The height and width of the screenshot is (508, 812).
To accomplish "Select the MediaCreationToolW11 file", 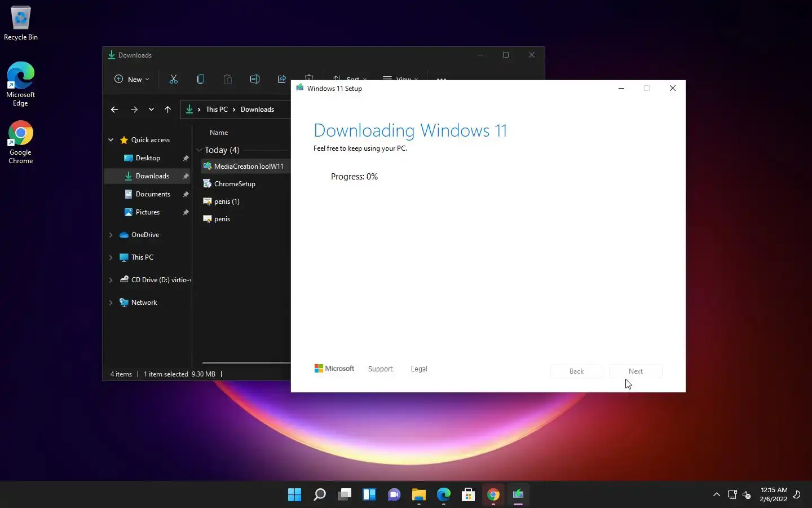I will pos(246,167).
